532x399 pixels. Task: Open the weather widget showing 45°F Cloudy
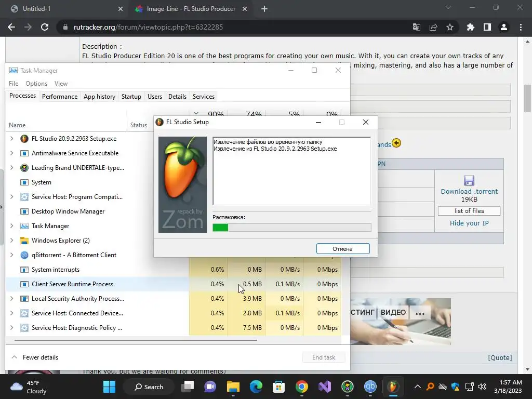pyautogui.click(x=29, y=387)
